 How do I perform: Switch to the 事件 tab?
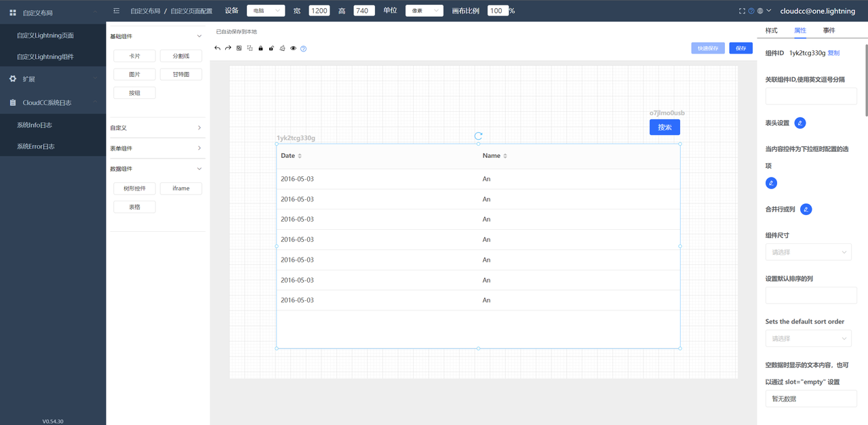(x=829, y=31)
